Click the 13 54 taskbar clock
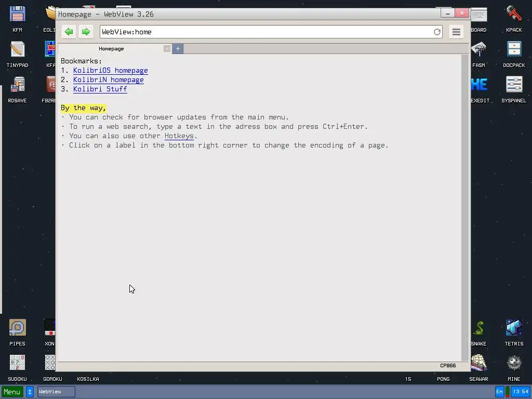 pyautogui.click(x=521, y=392)
